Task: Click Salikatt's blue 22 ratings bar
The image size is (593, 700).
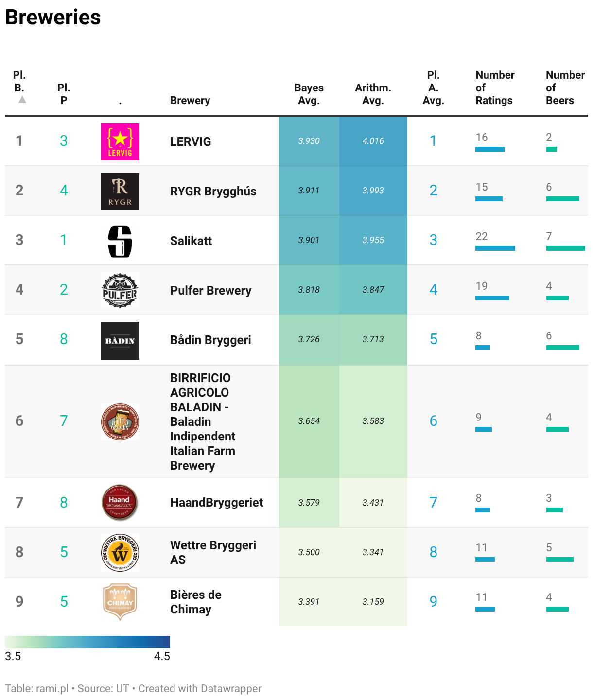Action: click(x=495, y=248)
